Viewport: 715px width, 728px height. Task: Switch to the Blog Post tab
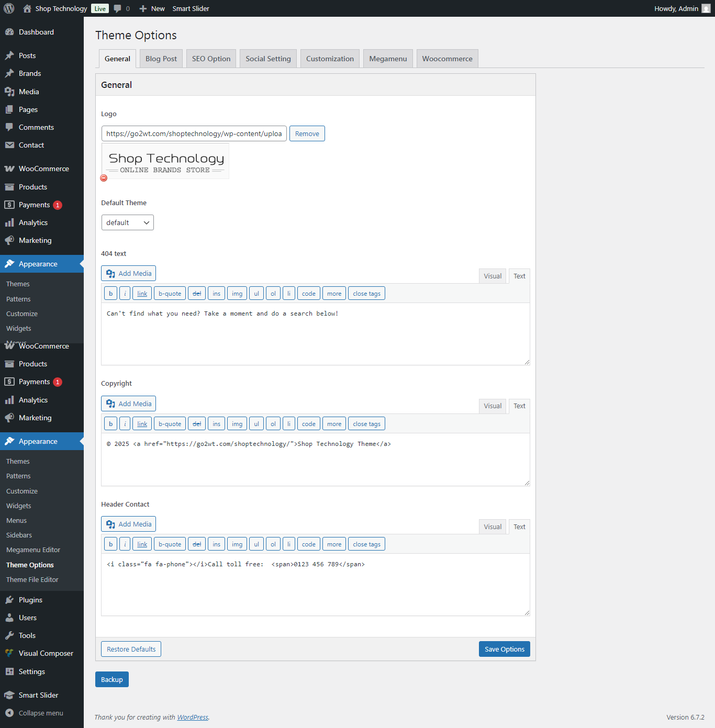pyautogui.click(x=161, y=59)
